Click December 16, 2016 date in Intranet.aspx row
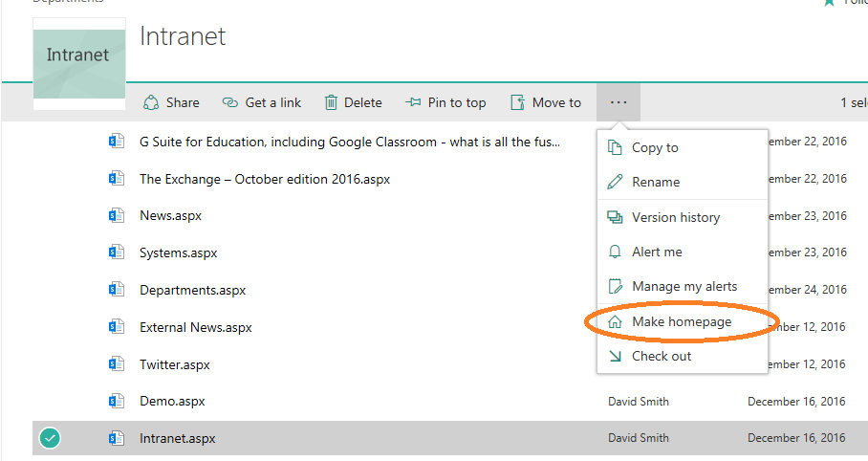The width and height of the screenshot is (868, 461). point(796,438)
